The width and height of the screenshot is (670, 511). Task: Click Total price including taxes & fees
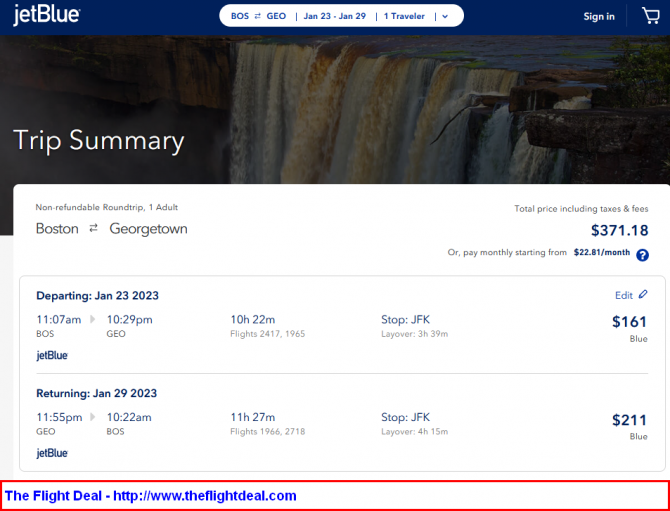(581, 209)
